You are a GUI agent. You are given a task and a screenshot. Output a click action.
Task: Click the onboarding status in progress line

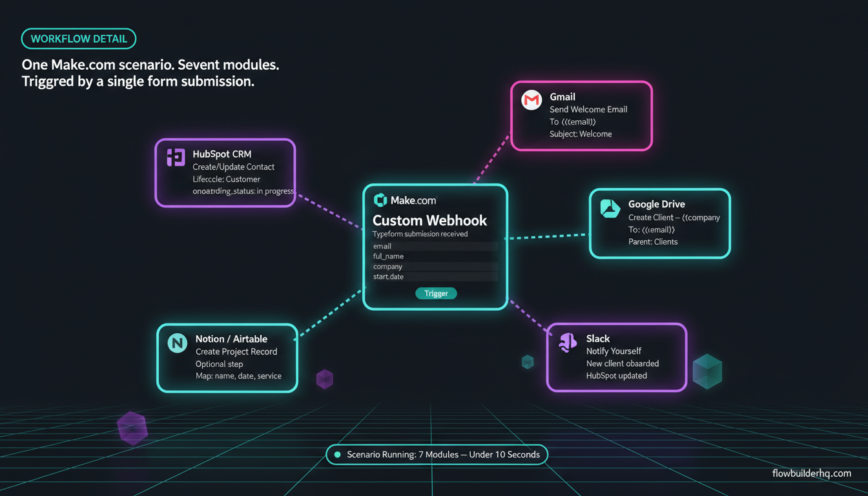243,191
